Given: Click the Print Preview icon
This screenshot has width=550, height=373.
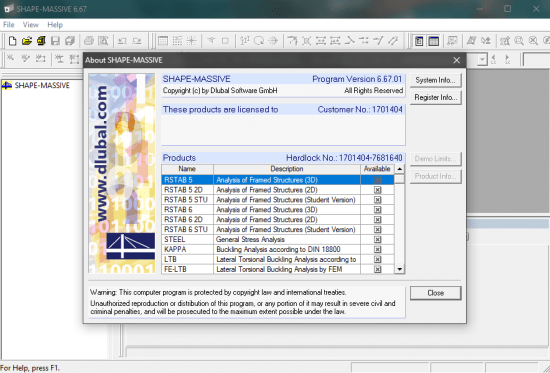Looking at the screenshot, I should tap(103, 41).
